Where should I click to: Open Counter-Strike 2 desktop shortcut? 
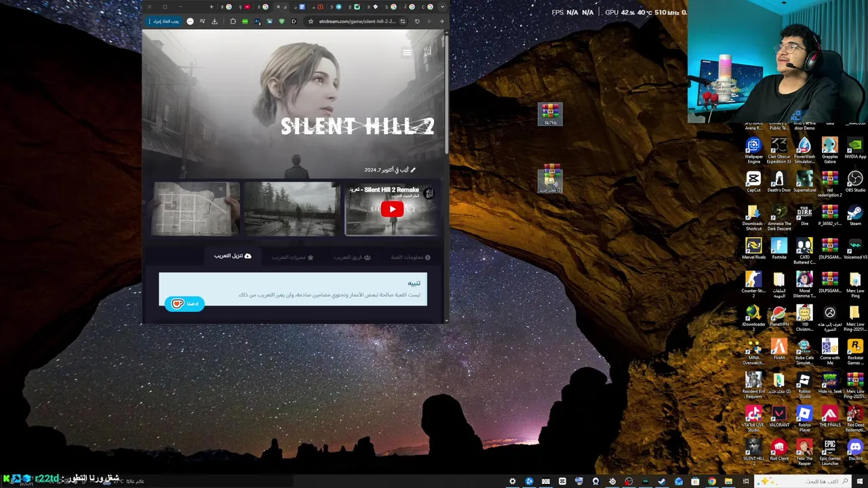pyautogui.click(x=753, y=285)
